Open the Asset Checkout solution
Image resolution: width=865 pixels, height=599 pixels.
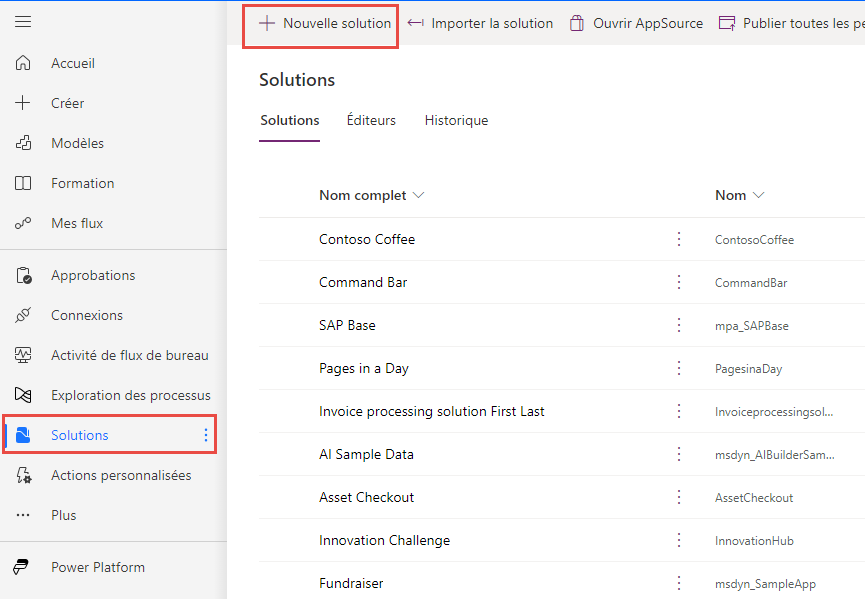click(x=366, y=497)
